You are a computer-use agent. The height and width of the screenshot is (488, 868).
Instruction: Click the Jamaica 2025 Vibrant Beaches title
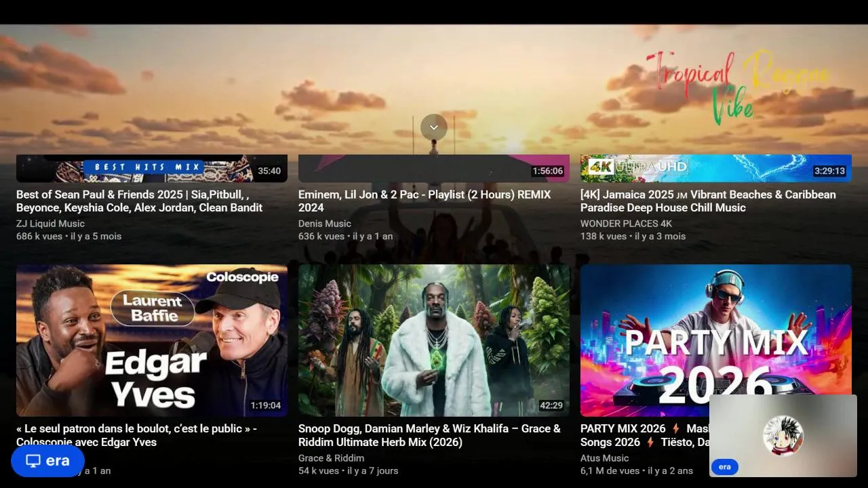tap(708, 201)
